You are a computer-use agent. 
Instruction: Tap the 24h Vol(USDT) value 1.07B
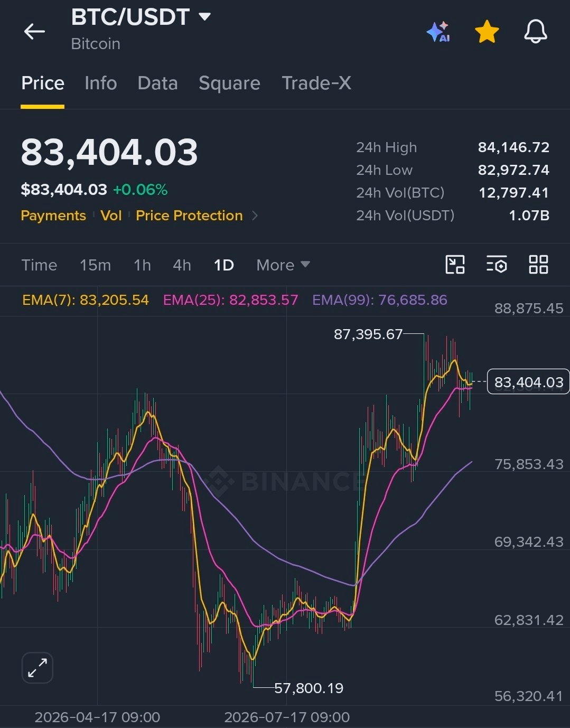click(x=529, y=216)
